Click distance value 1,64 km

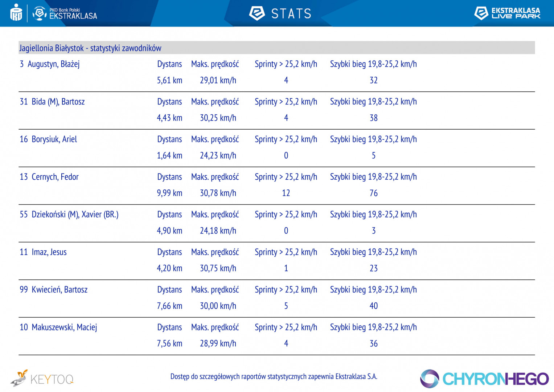(x=169, y=156)
